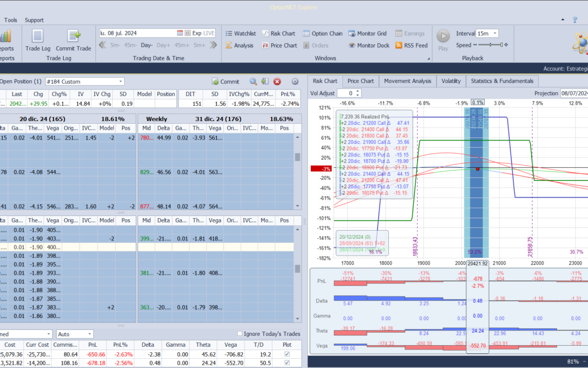Open the #184 Custom position dropdown
Screen dimensions: 588x368
tap(121, 81)
